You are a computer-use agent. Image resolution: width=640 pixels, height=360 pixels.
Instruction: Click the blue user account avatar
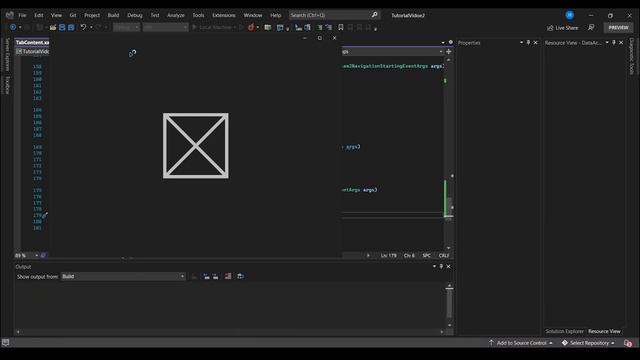(570, 15)
